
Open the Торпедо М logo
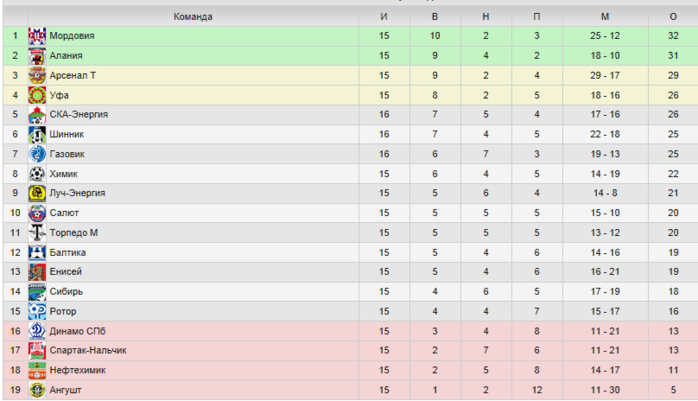37,233
